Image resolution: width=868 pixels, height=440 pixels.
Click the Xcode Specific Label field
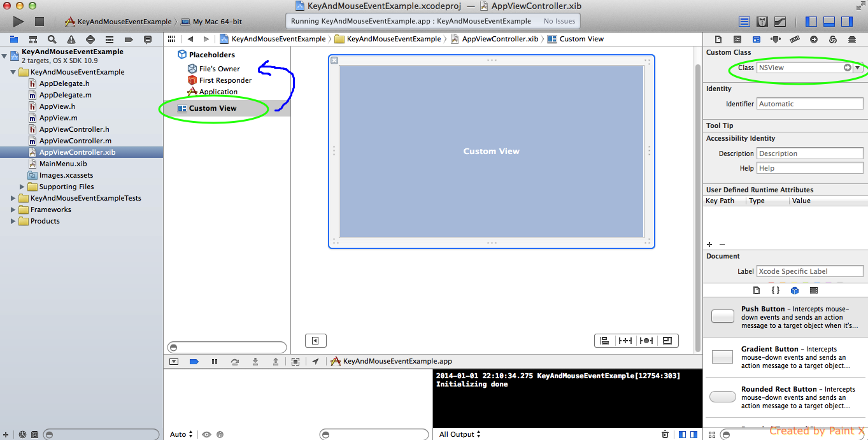click(810, 271)
